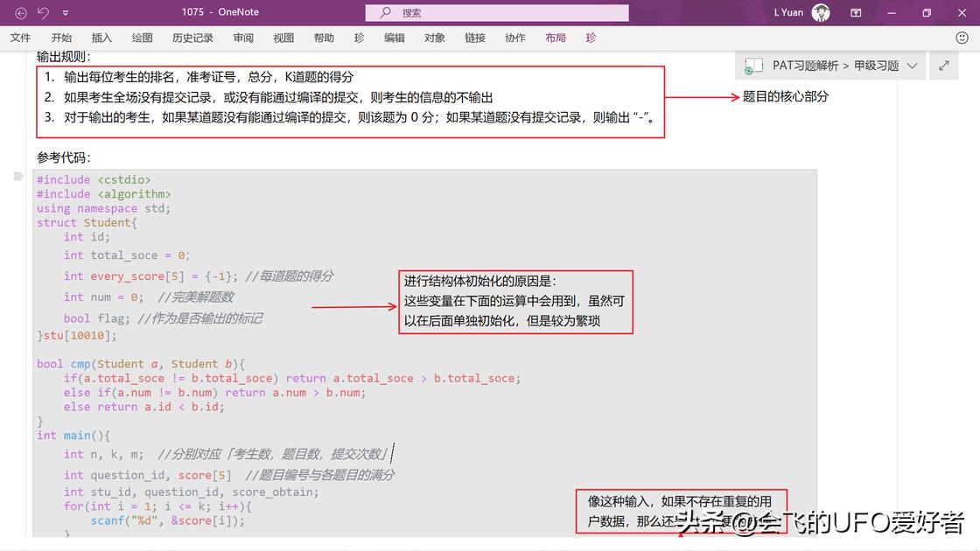This screenshot has height=551, width=980.
Task: Open the 审阅 tab
Action: pos(242,38)
